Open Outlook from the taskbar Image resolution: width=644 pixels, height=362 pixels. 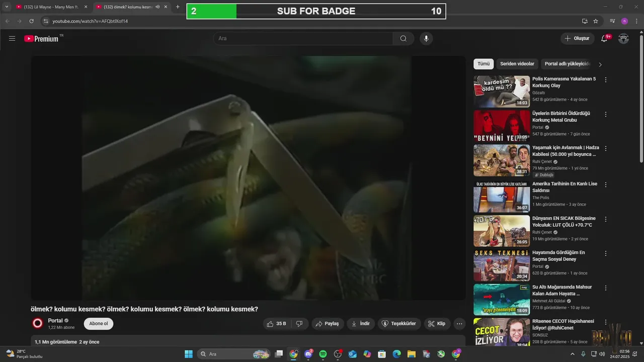(352, 354)
